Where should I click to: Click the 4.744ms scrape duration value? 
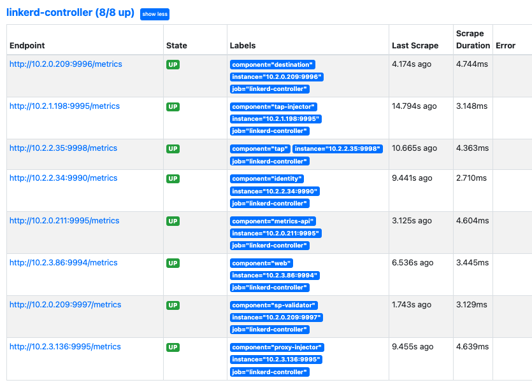[x=472, y=64]
